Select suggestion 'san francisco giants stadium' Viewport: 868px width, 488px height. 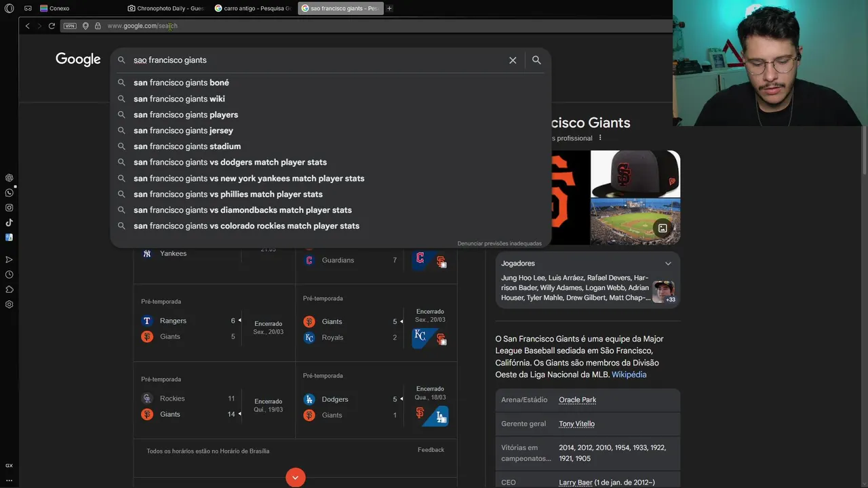330,146
